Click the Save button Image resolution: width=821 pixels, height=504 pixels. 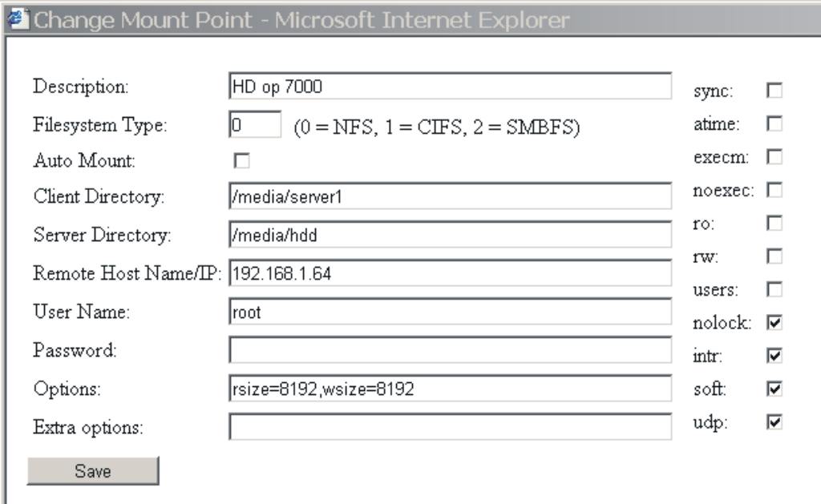[93, 471]
